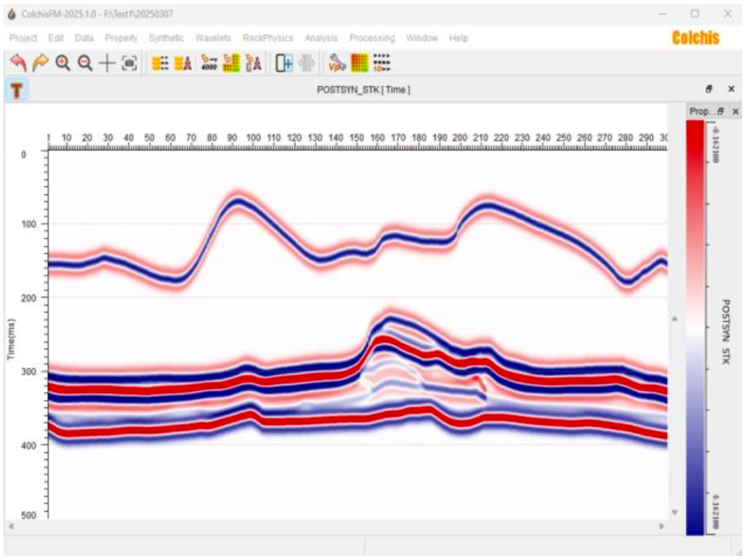Expand the Wavelets menu
The image size is (745, 560).
213,38
